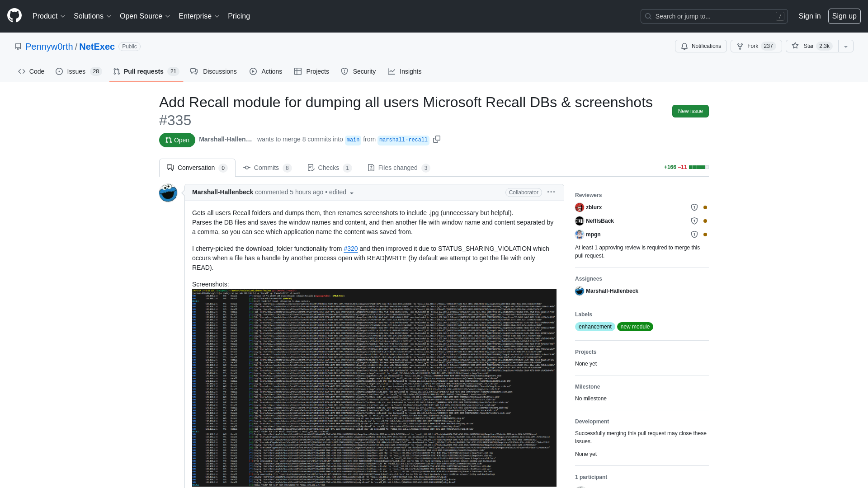
Task: Open the star lists dropdown arrow
Action: [x=846, y=46]
